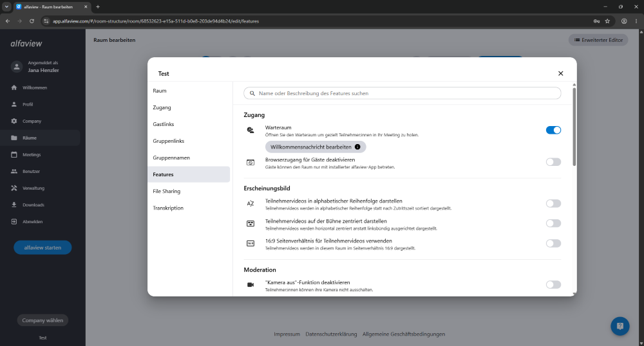Screen dimensions: 644x346
Task: Click the info icon on Willkommensnachricht button
Action: [x=357, y=147]
